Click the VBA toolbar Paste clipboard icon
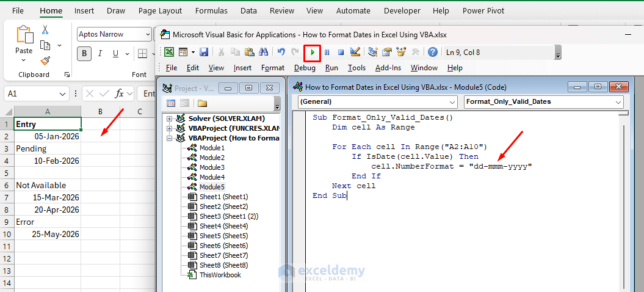644x292 pixels. point(249,53)
